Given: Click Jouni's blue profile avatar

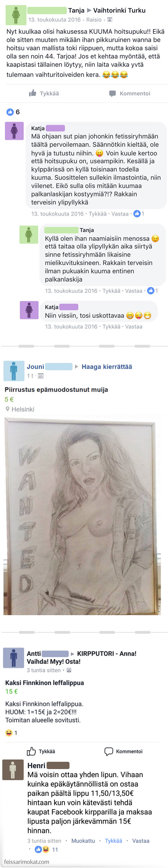Looking at the screenshot, I should [x=14, y=371].
